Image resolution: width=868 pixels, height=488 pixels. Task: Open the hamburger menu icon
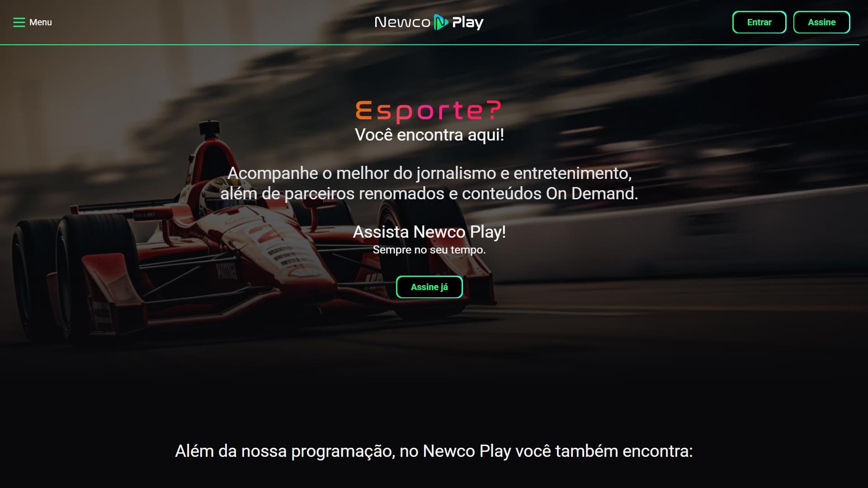(x=19, y=22)
